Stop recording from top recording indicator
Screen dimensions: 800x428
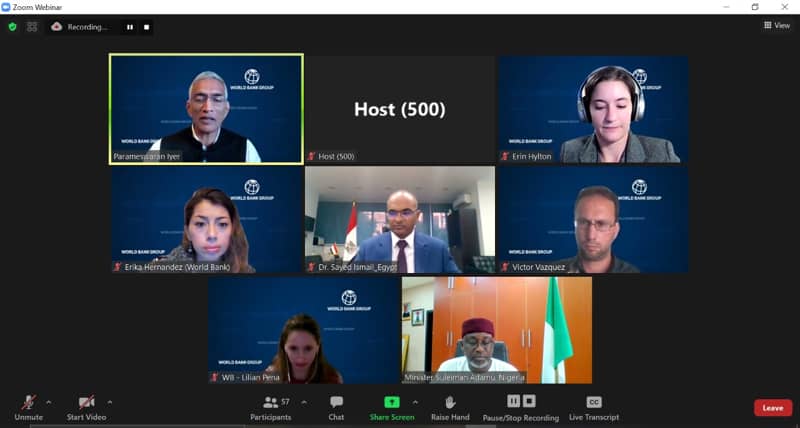pos(146,27)
